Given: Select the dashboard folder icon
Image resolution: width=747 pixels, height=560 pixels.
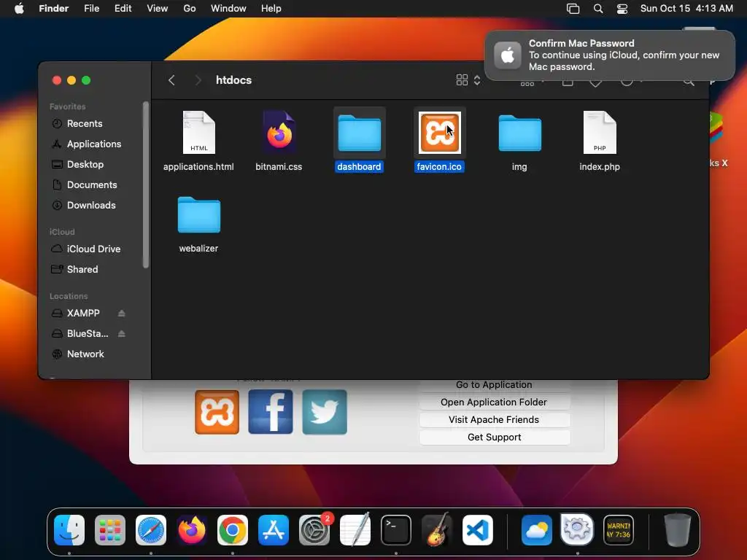Looking at the screenshot, I should [359, 133].
